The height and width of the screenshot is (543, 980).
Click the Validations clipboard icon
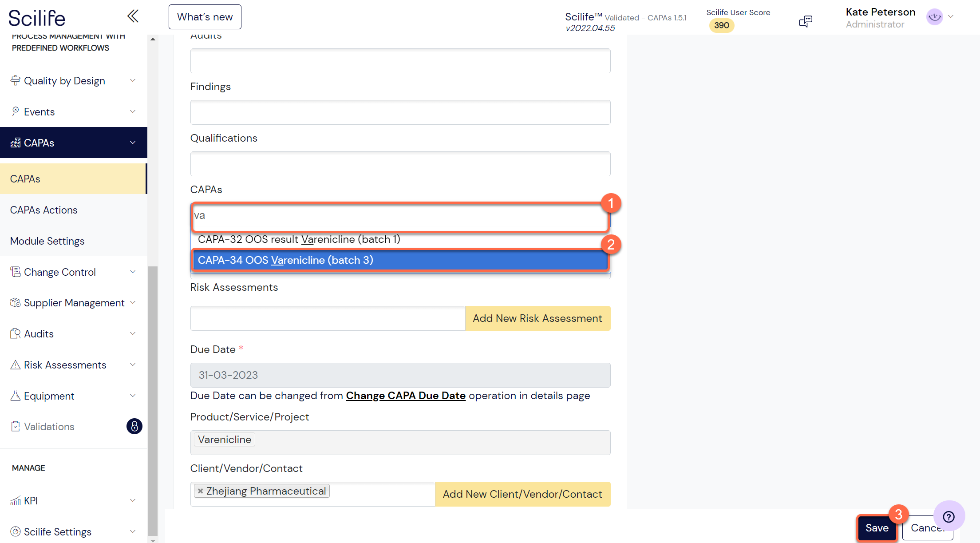coord(16,426)
